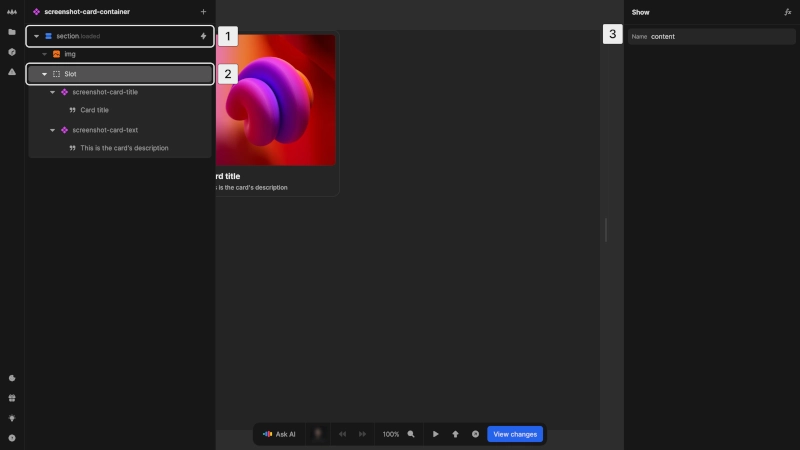Click the plus icon beside screenshot-card-container

click(203, 12)
